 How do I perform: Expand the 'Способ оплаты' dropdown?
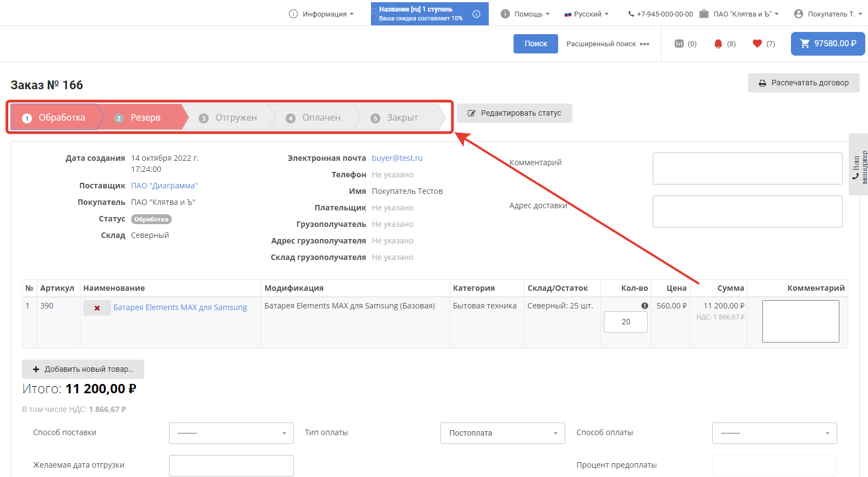click(774, 433)
